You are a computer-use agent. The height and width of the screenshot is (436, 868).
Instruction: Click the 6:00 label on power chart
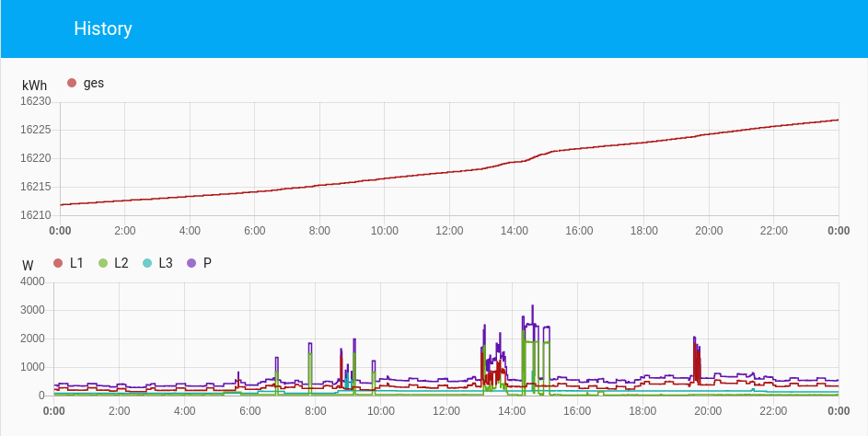pos(250,411)
